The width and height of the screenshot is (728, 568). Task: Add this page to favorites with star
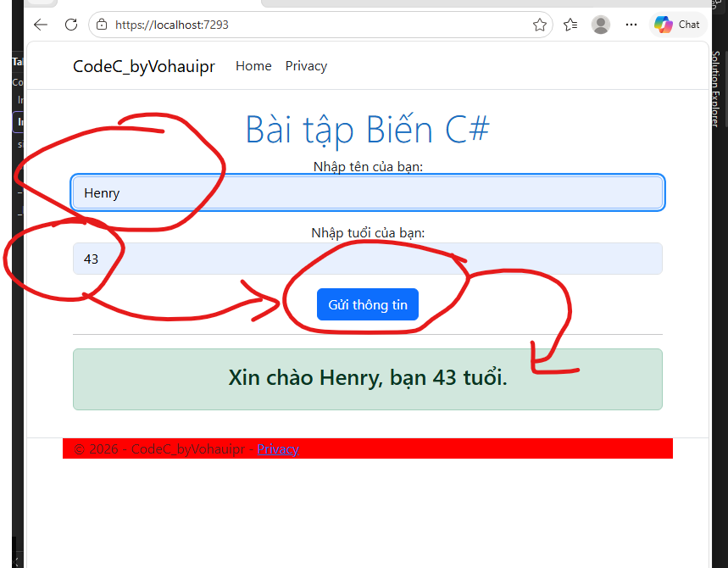539,25
